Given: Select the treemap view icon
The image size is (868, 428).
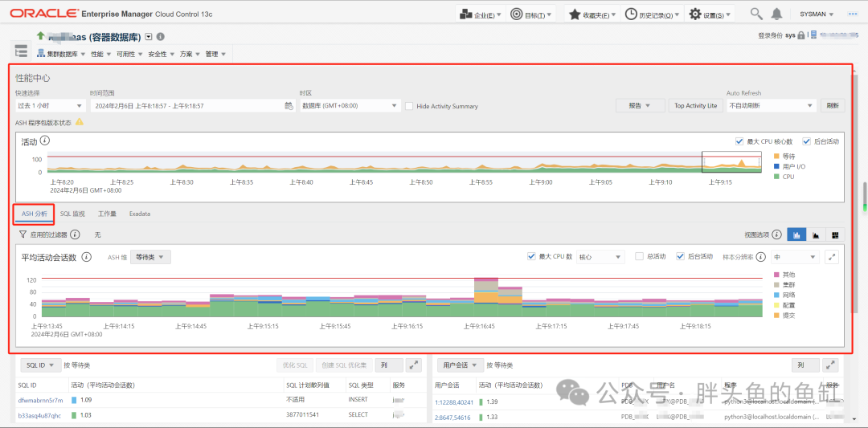Looking at the screenshot, I should [x=835, y=234].
